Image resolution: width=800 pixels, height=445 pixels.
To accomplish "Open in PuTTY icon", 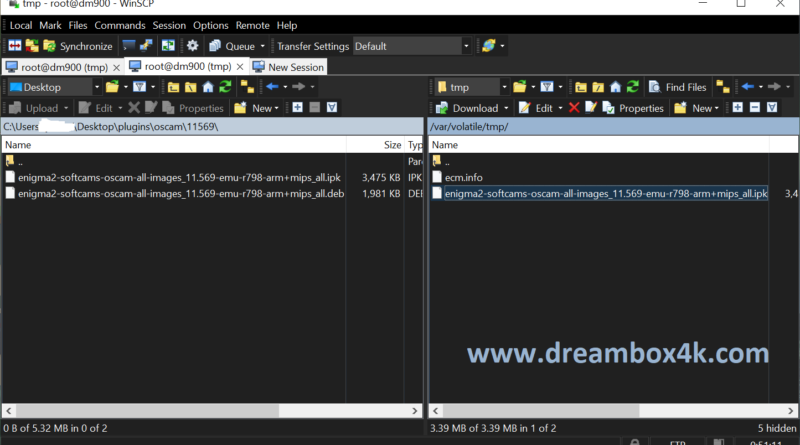I will [x=146, y=46].
